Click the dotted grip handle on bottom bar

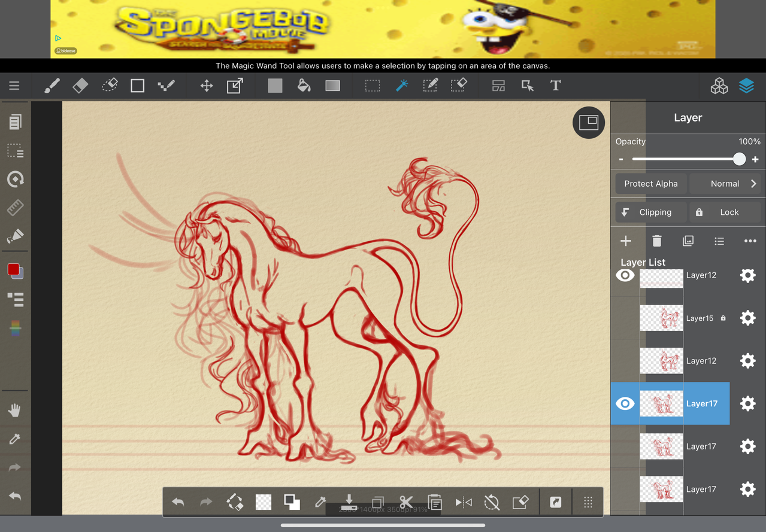pyautogui.click(x=589, y=502)
